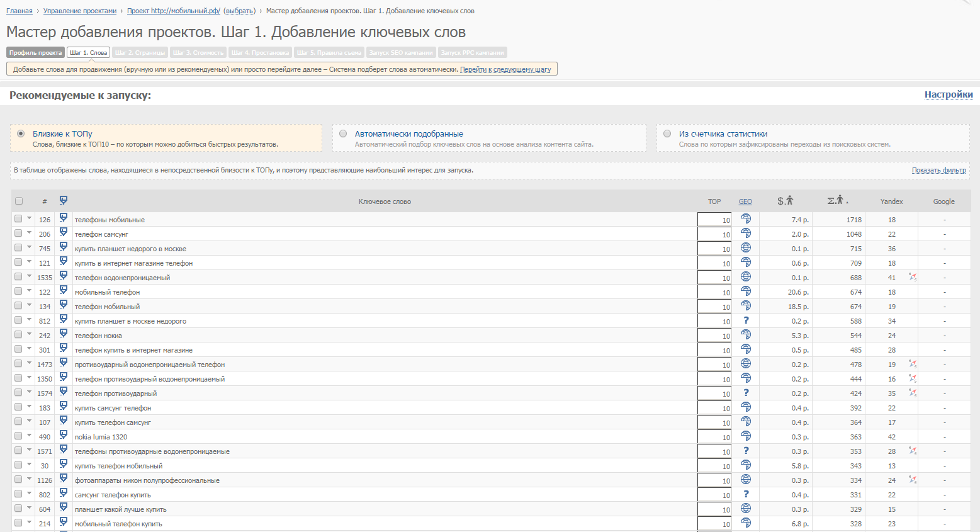Click the TOP input field for "телефон нокиа"
This screenshot has height=532, width=980.
(714, 335)
